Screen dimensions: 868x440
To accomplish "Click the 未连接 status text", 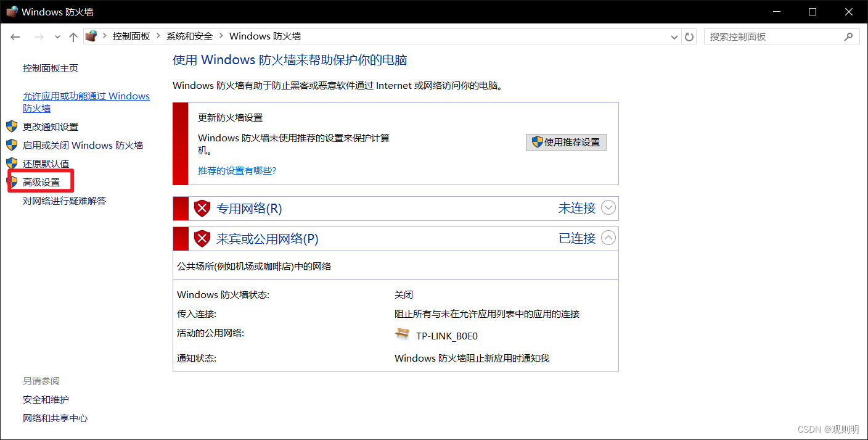I will 577,208.
